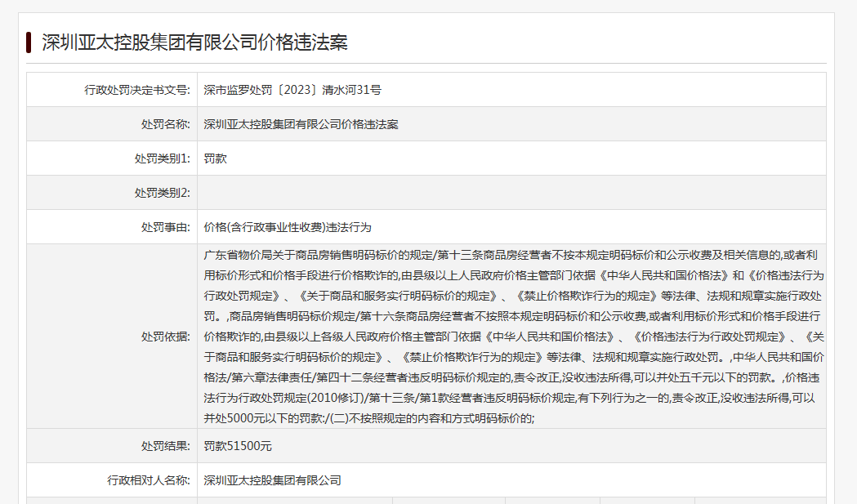Image resolution: width=857 pixels, height=504 pixels.
Task: Click the page heading 深圳亚太控股集团有限公司价格违法案
Action: tap(194, 42)
